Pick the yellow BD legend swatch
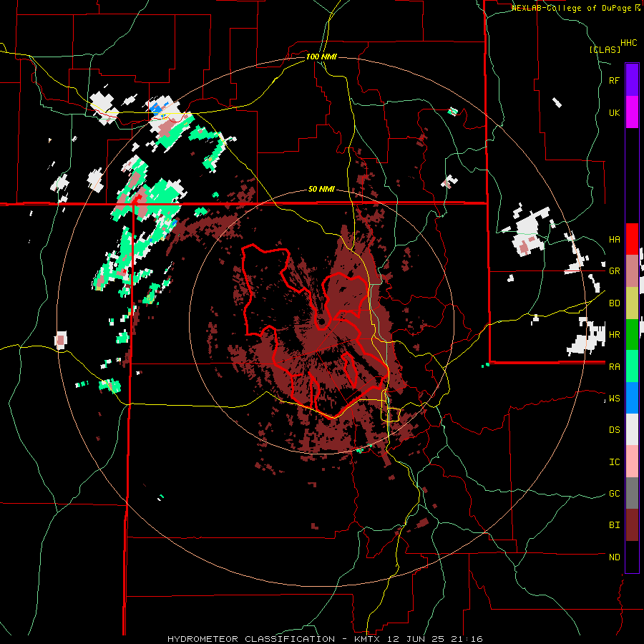The height and width of the screenshot is (644, 644). click(x=632, y=303)
